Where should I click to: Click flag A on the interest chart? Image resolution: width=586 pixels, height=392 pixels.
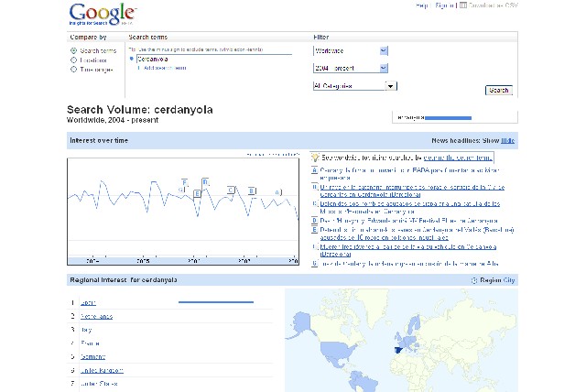click(x=277, y=192)
